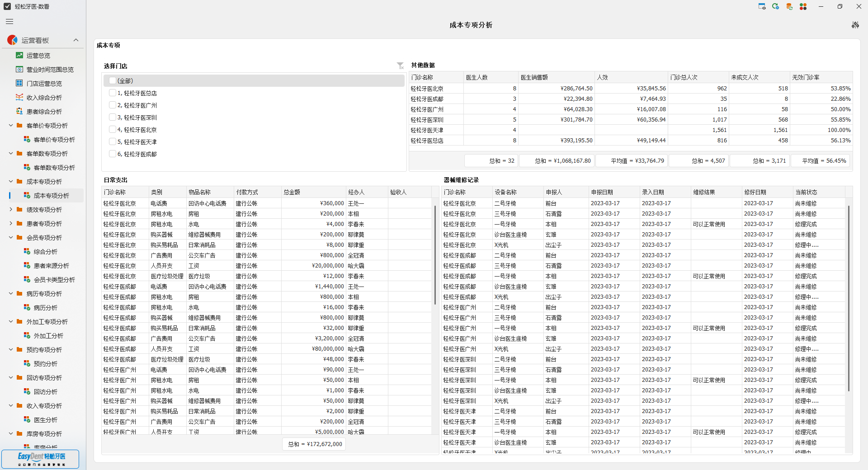Click the 客单价专项分析 report icon
The height and width of the screenshot is (470, 868).
coord(27,140)
